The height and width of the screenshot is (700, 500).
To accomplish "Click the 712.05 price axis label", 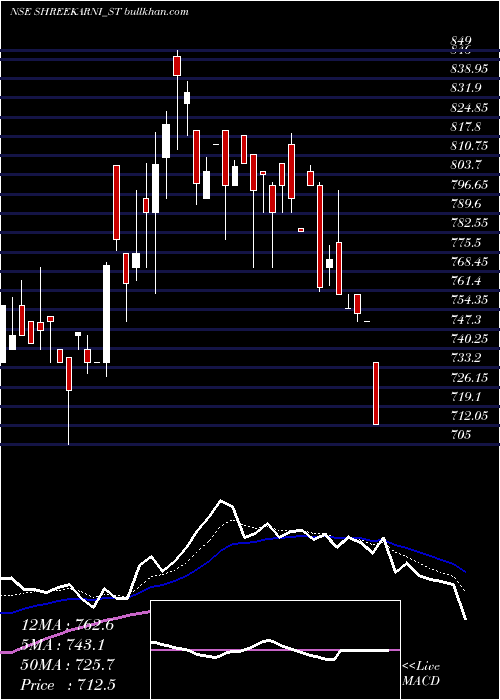I will [x=470, y=416].
